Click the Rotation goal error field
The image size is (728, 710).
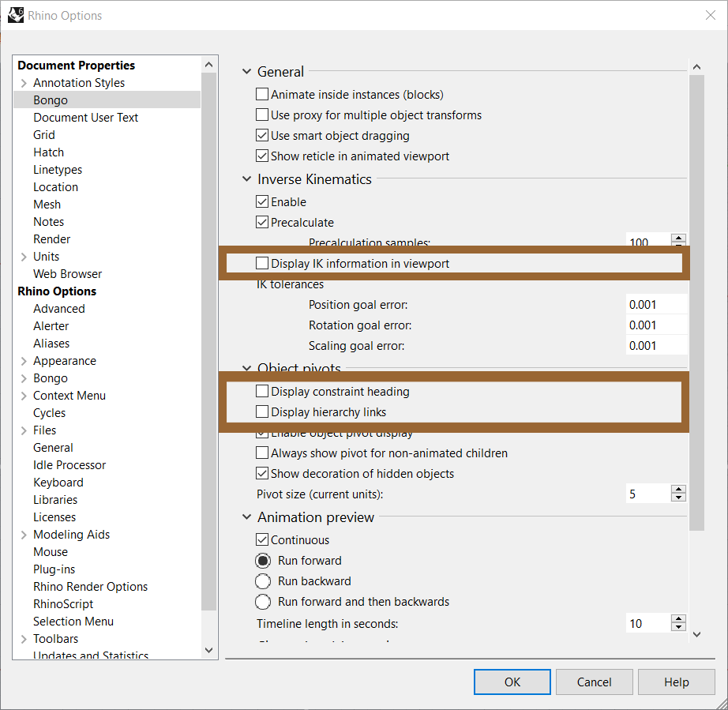(x=656, y=325)
